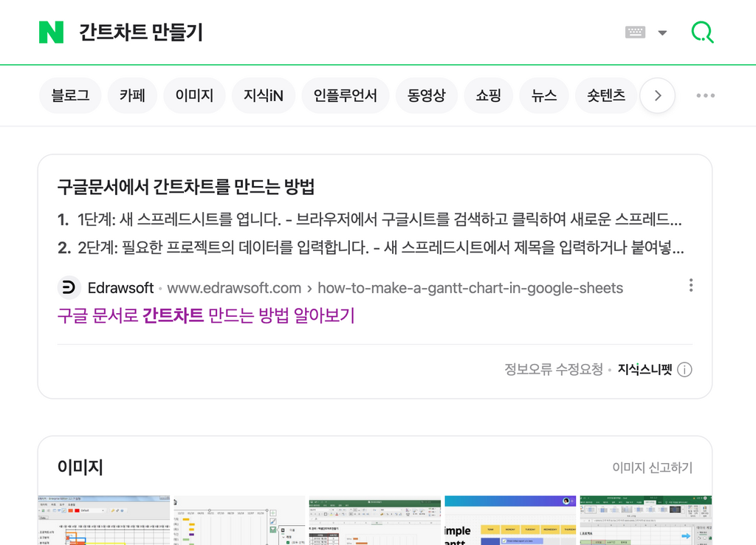Click the step 1 text 새 스프레드시트를 엽니다
The width and height of the screenshot is (756, 545).
pyautogui.click(x=200, y=219)
